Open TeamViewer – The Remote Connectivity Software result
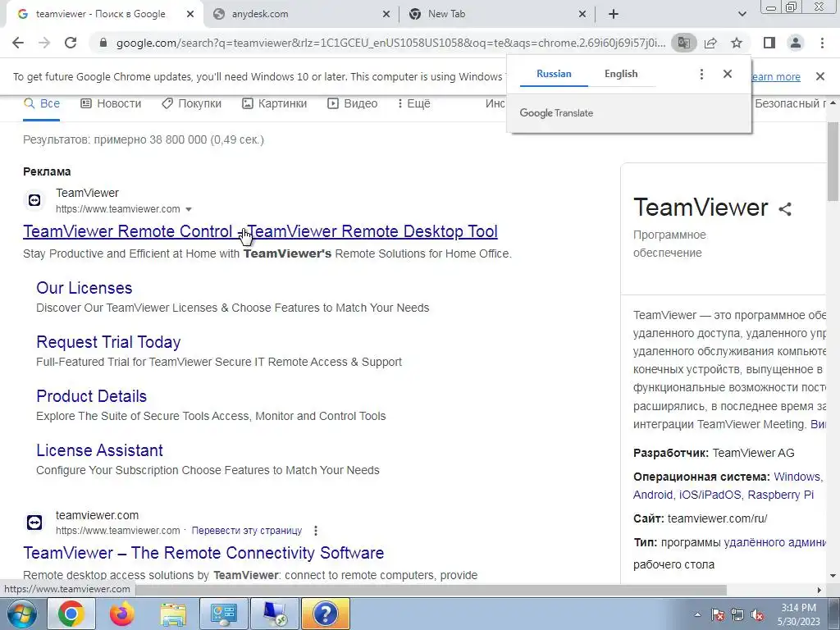Screen dimensions: 840x630 (x=203, y=553)
